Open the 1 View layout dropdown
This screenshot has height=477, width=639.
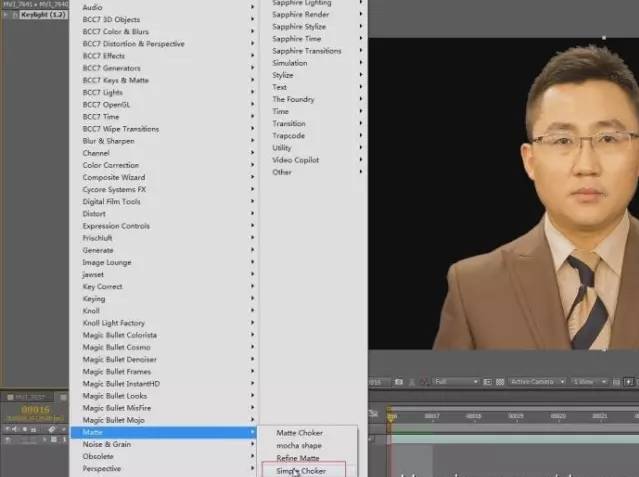[x=589, y=382]
